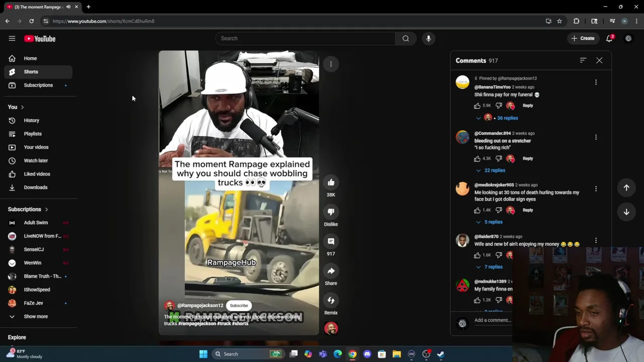
Task: Remix this Short
Action: click(331, 300)
